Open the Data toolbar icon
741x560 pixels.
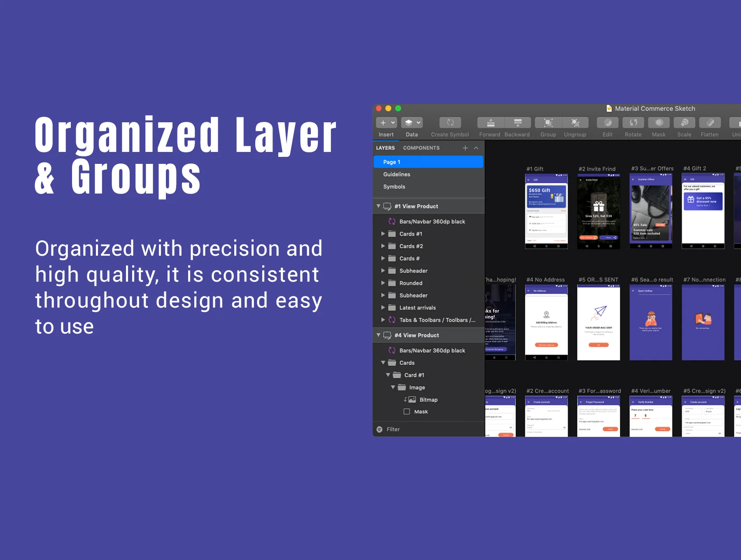click(x=412, y=123)
